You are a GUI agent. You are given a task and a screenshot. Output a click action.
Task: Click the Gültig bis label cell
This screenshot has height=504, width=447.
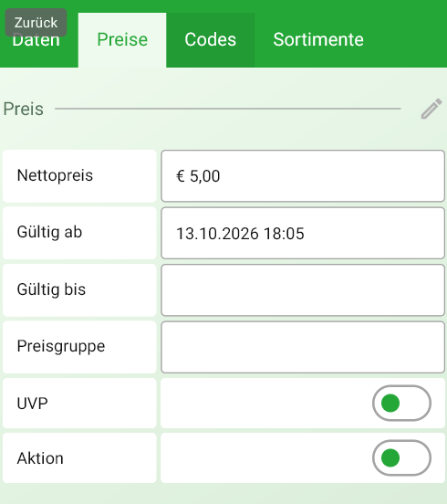pos(79,290)
